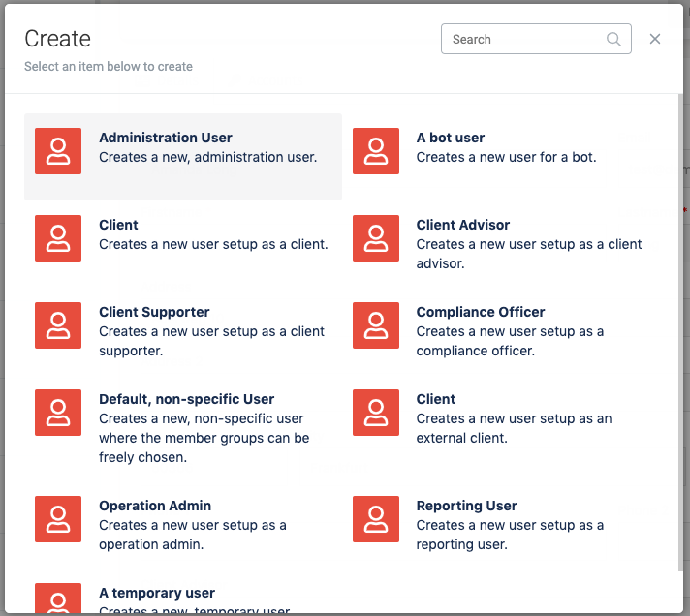Image resolution: width=690 pixels, height=616 pixels.
Task: Select the A temporary user title
Action: [157, 593]
